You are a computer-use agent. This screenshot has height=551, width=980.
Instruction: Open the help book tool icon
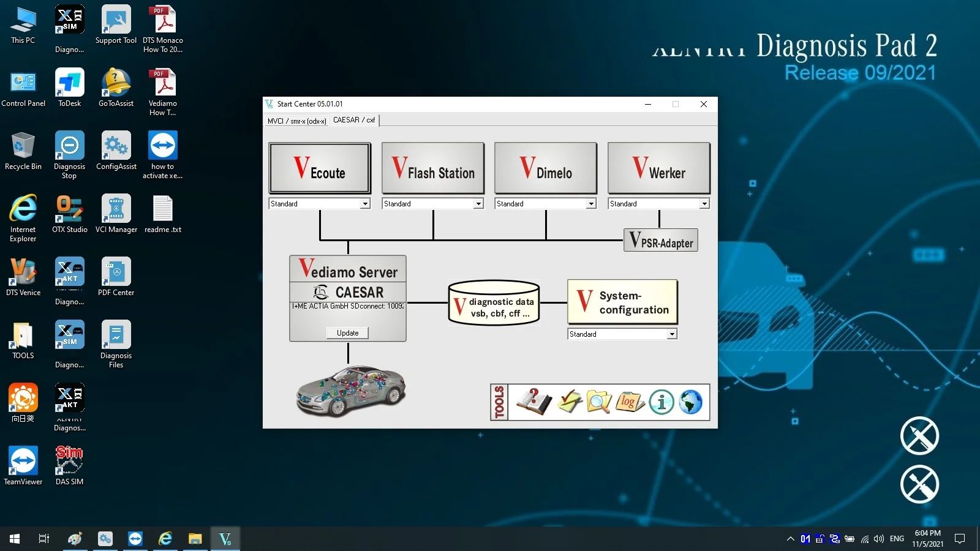pos(533,402)
